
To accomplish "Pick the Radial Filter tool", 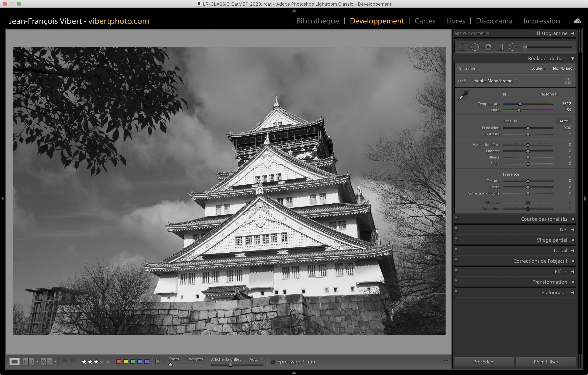I will [512, 47].
